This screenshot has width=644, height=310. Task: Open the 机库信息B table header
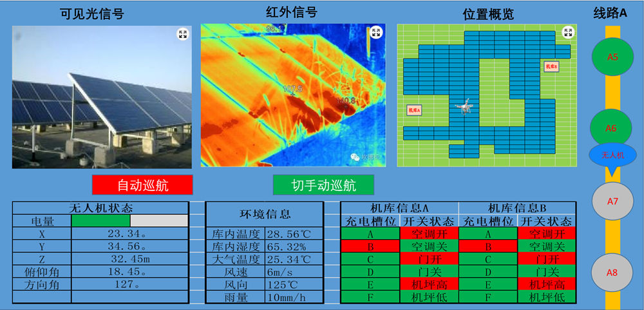517,208
